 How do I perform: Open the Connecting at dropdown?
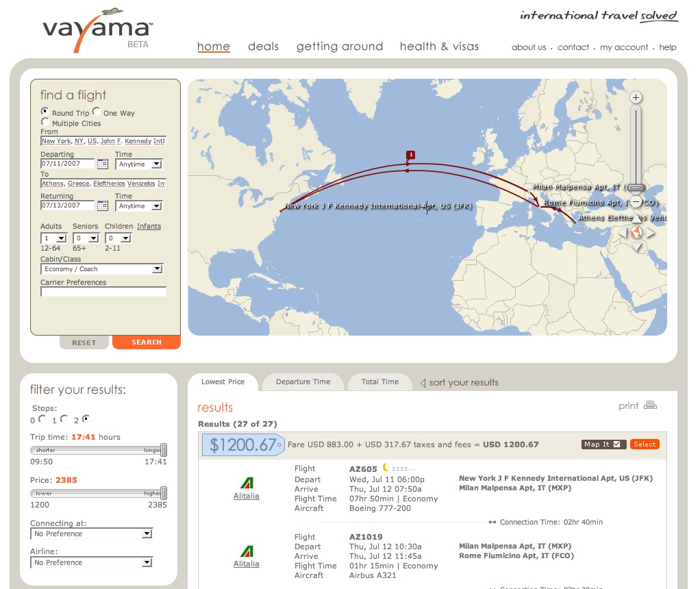(92, 534)
